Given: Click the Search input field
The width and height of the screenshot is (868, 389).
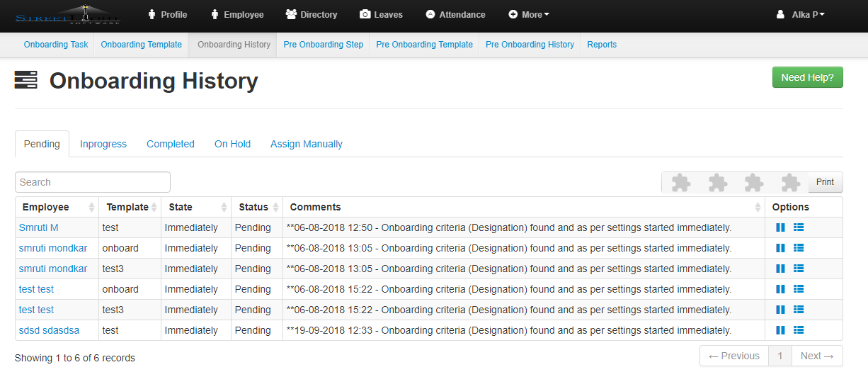Looking at the screenshot, I should point(93,182).
